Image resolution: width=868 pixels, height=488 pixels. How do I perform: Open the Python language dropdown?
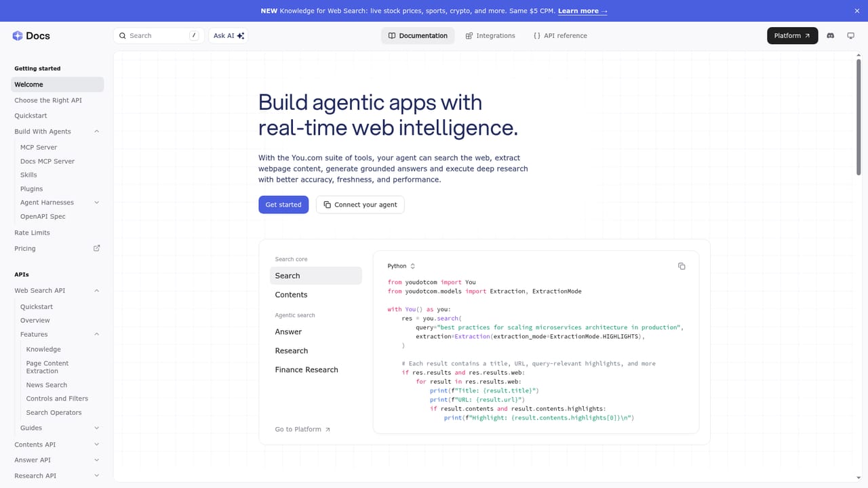[x=401, y=266]
